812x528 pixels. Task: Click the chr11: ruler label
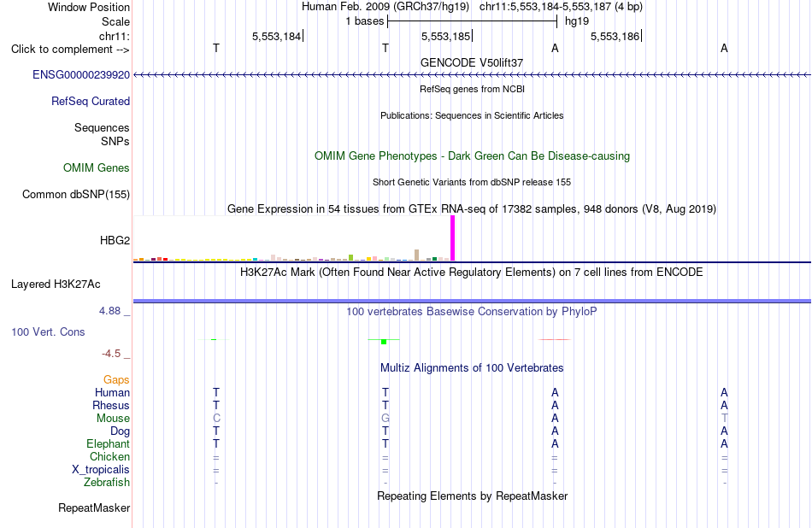click(115, 37)
